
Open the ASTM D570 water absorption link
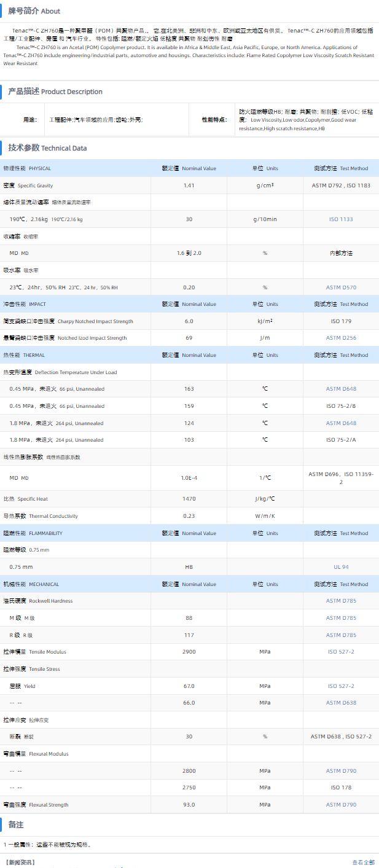coord(341,287)
